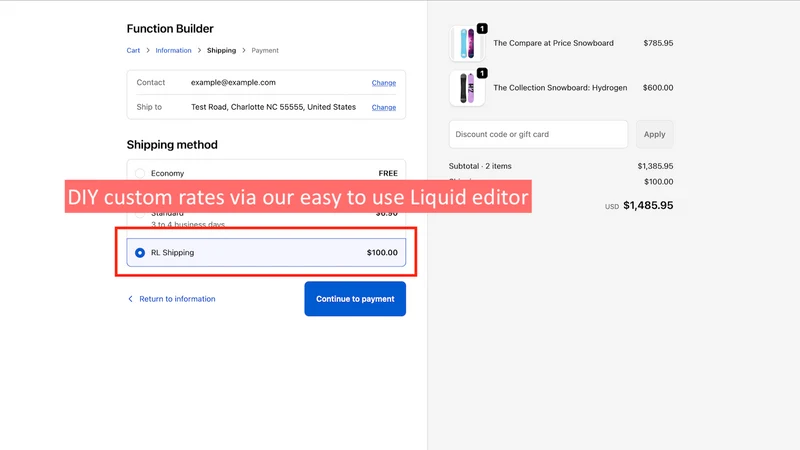Apply the discount code
Screen dimensions: 800x450
[x=655, y=134]
